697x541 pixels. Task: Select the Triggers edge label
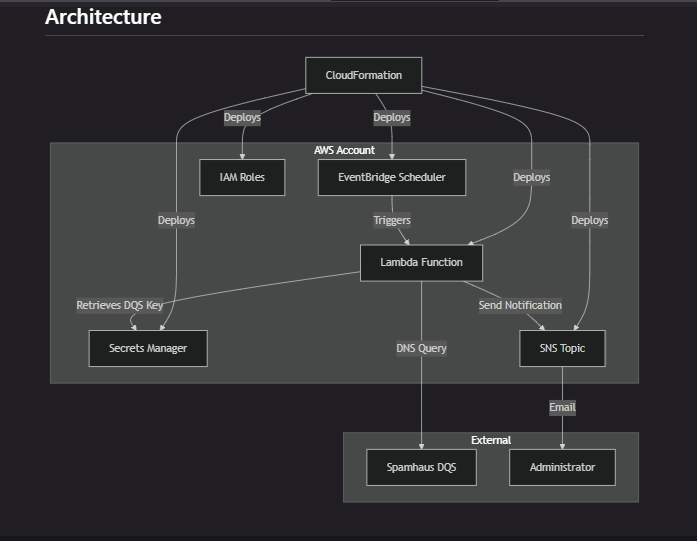[392, 220]
